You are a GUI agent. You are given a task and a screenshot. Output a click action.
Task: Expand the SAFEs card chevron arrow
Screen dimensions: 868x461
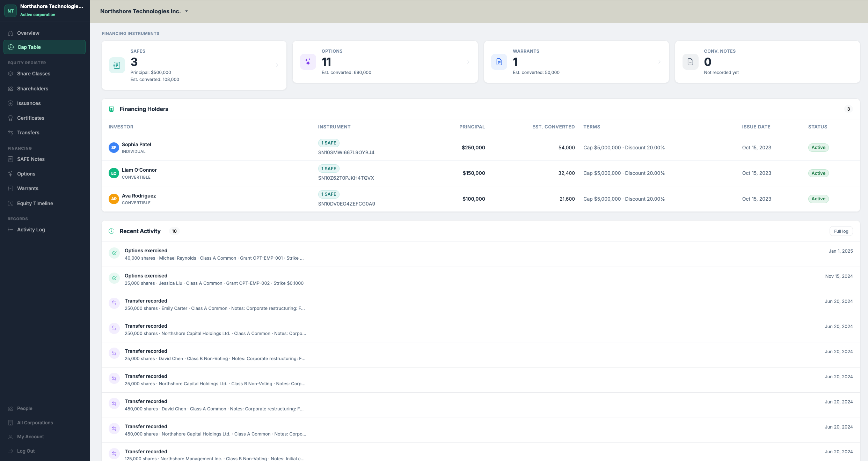coord(277,65)
